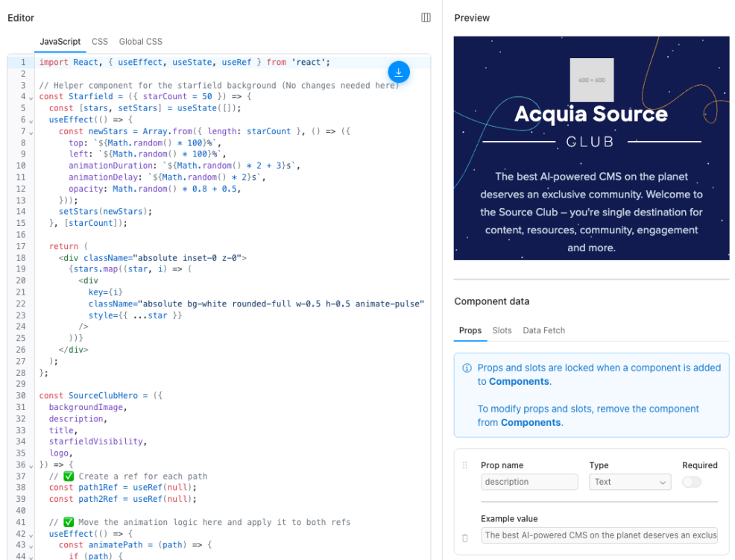Switch to the Slots tab

coord(502,330)
